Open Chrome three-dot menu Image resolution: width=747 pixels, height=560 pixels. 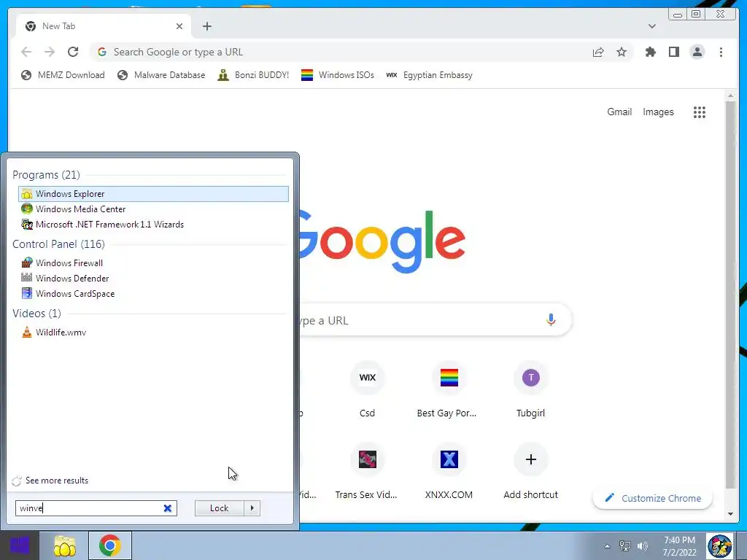pyautogui.click(x=721, y=52)
